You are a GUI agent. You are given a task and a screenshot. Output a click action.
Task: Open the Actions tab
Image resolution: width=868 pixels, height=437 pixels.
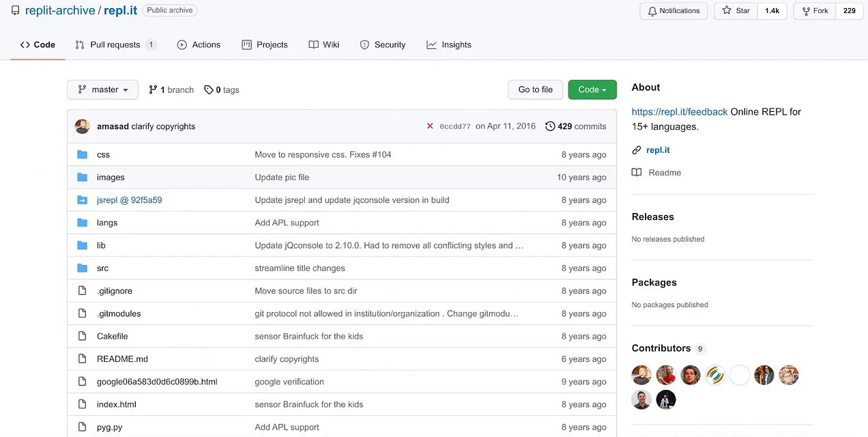click(x=199, y=44)
